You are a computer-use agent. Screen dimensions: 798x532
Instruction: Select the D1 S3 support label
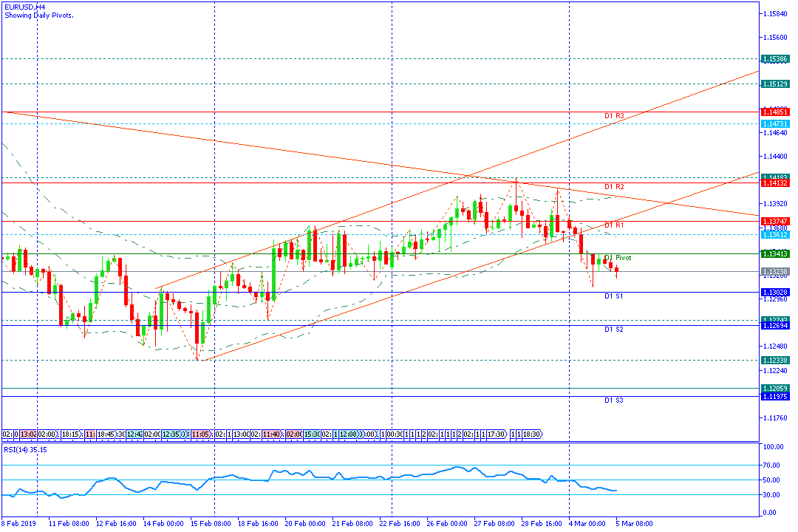click(x=614, y=400)
